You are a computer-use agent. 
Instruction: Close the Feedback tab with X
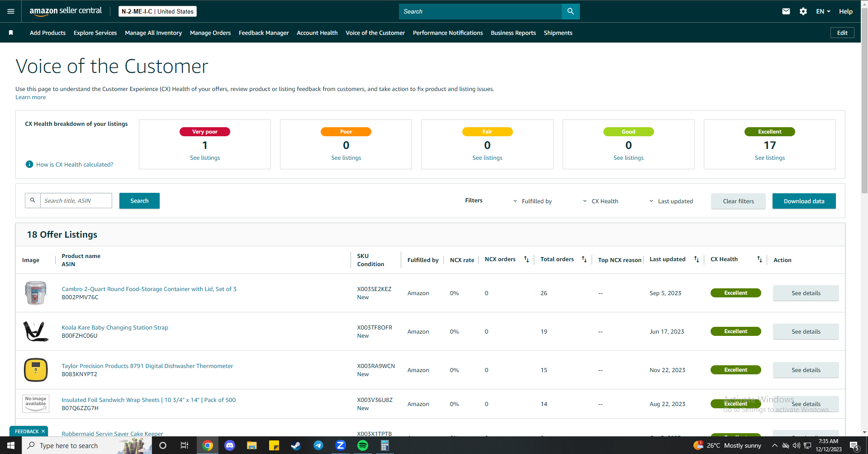click(43, 431)
